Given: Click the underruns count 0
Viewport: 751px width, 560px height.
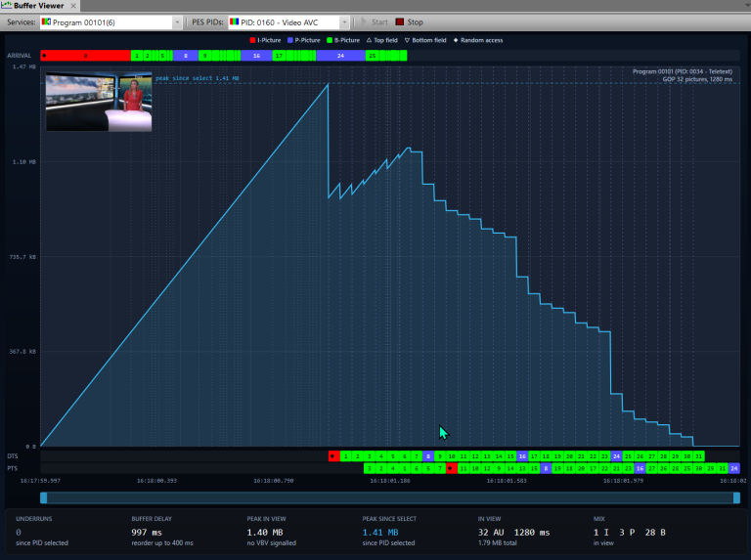Looking at the screenshot, I should coord(19,533).
